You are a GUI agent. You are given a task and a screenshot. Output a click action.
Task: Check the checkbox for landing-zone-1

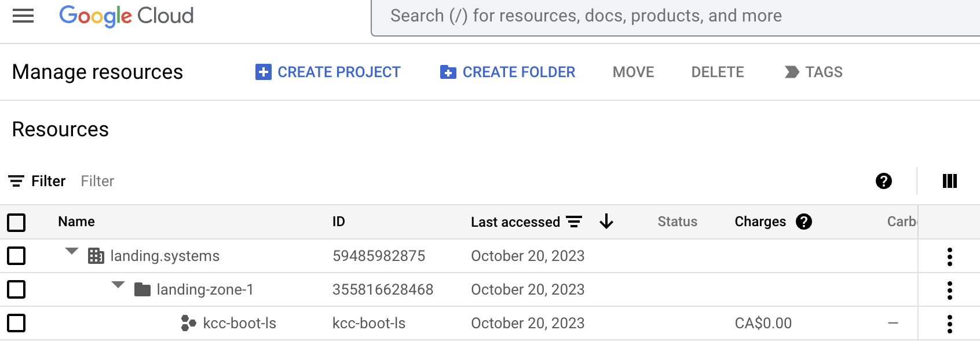16,289
